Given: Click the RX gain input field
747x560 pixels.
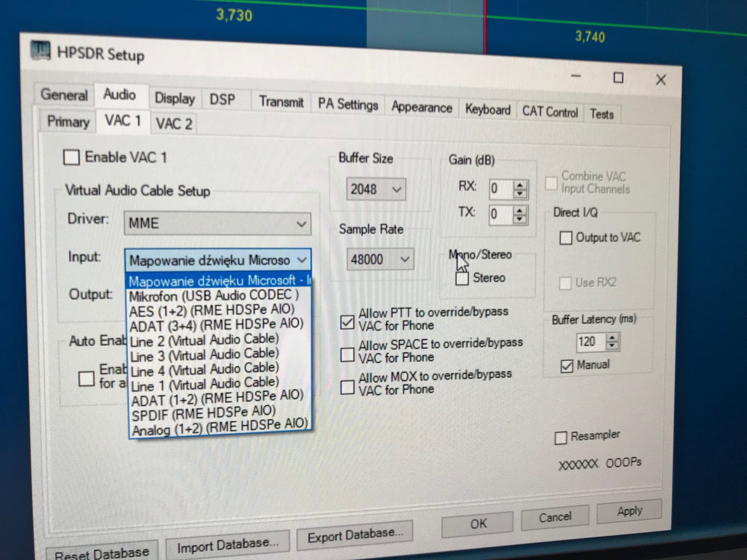Looking at the screenshot, I should (499, 189).
